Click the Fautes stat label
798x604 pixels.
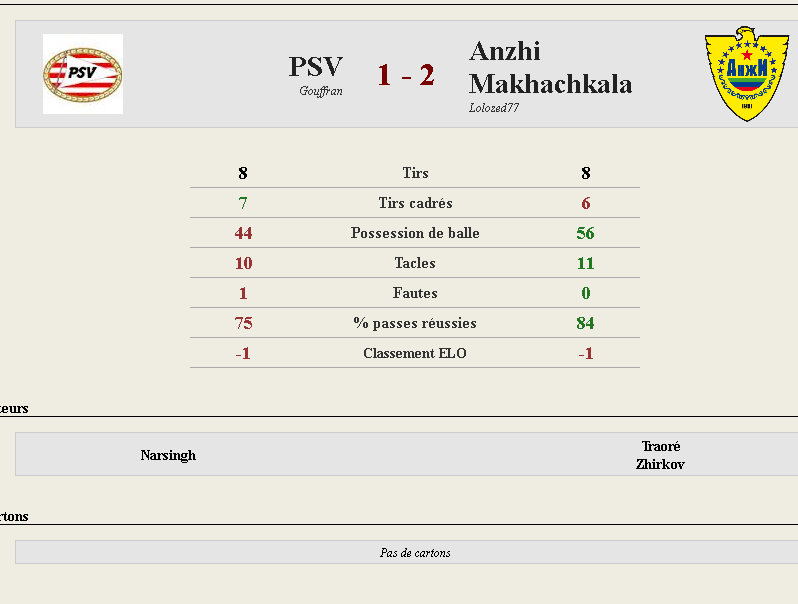click(x=415, y=293)
